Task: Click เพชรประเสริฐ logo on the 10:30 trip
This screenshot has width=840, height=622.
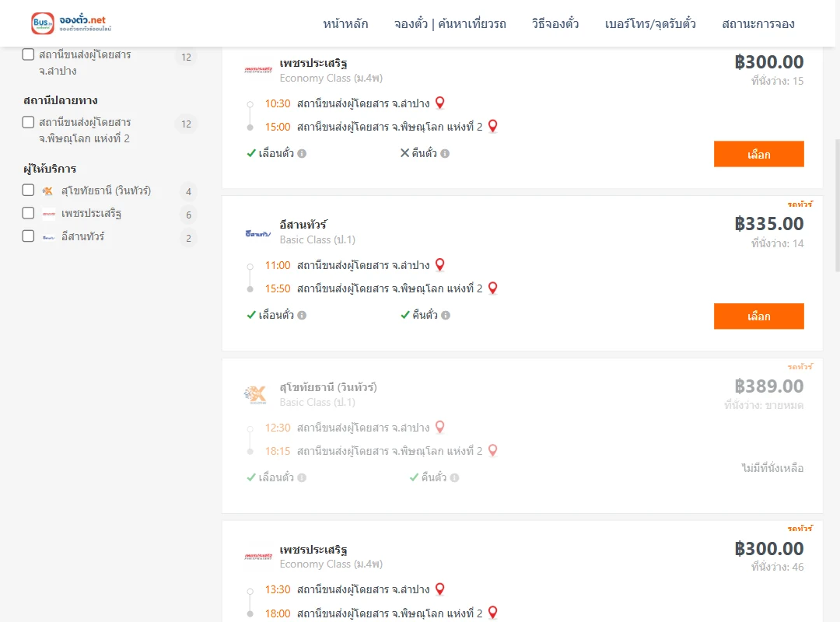Action: [258, 70]
